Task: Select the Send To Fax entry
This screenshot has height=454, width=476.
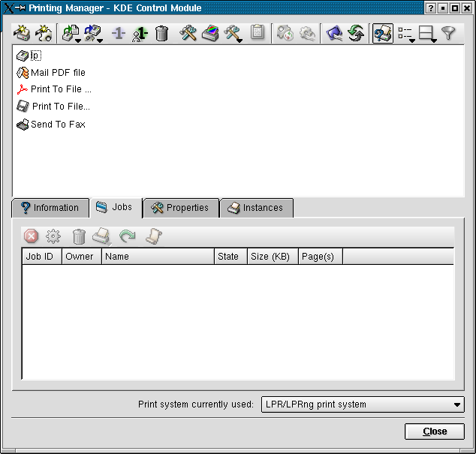Action: pos(51,125)
